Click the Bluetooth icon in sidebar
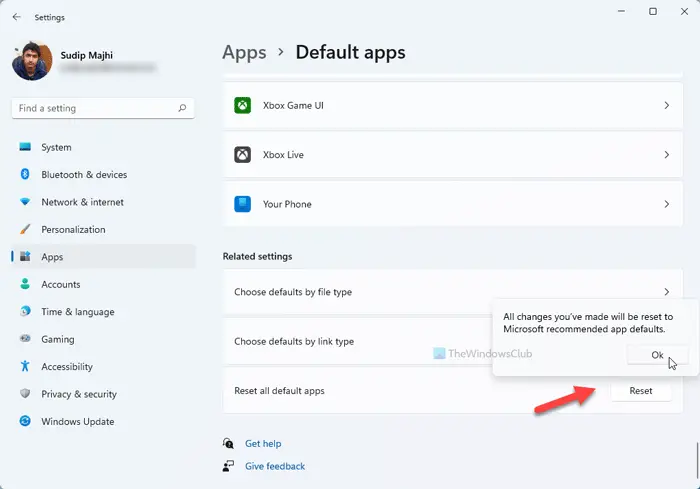The height and width of the screenshot is (489, 700). tap(25, 174)
